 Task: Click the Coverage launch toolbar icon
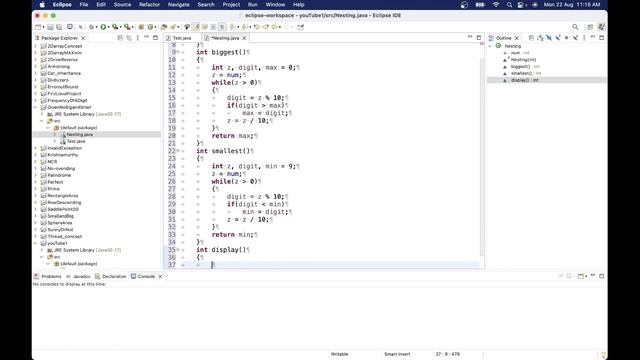pos(115,27)
